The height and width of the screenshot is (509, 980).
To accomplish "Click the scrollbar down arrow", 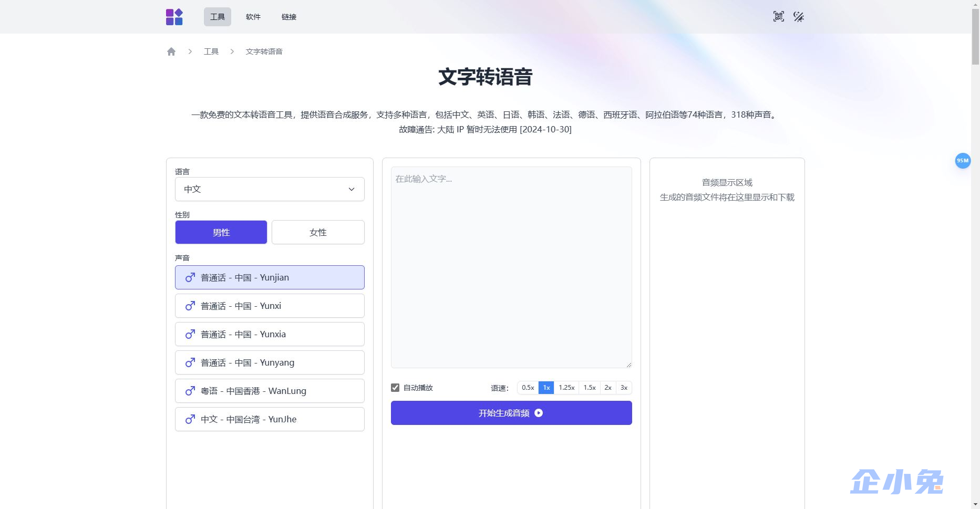I will tap(975, 504).
